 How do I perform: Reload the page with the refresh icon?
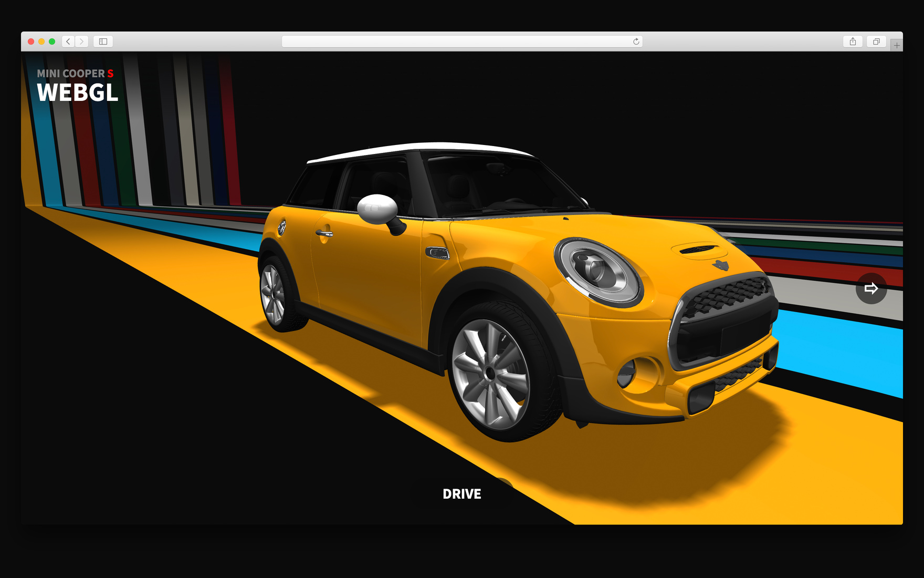click(x=636, y=42)
